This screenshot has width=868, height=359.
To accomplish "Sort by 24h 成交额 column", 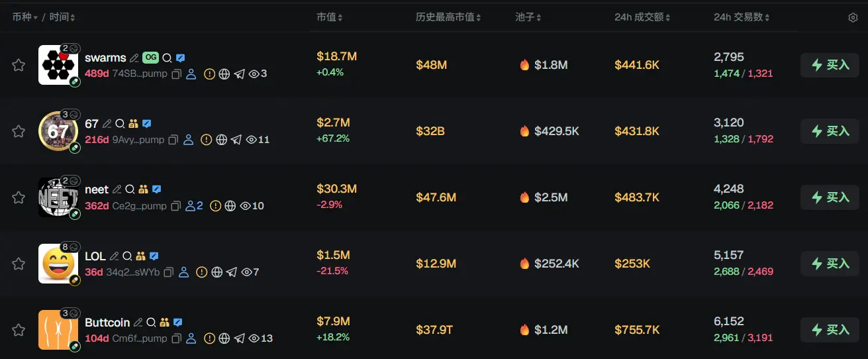I will [x=642, y=17].
